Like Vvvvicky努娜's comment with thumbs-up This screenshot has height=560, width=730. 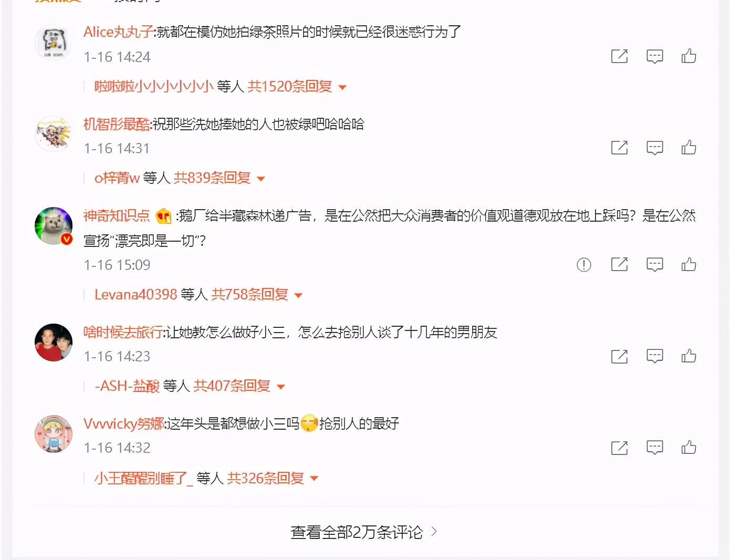(x=689, y=447)
